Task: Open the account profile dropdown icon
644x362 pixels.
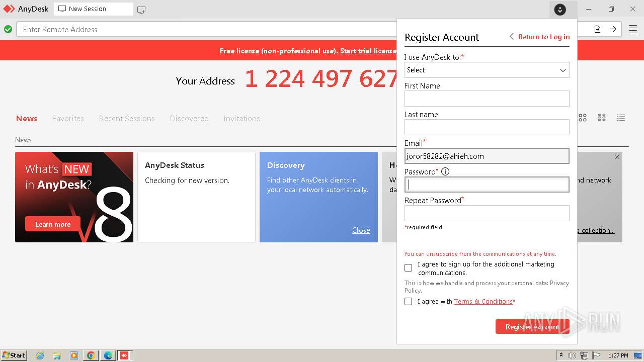Action: (x=560, y=9)
